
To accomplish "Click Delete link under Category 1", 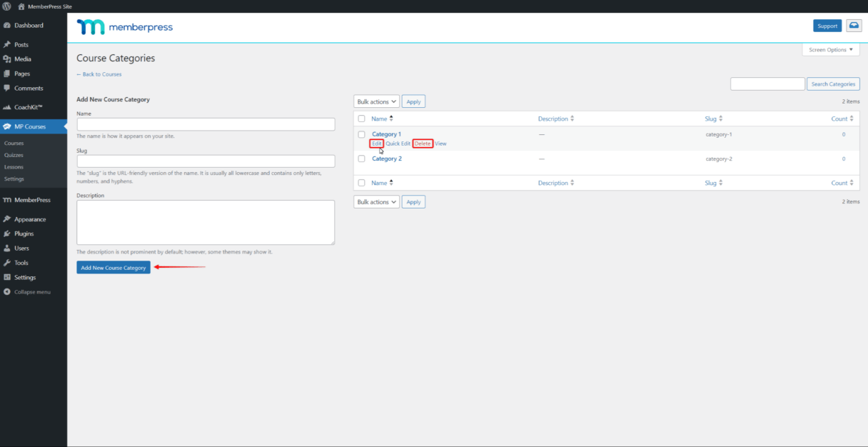I will pyautogui.click(x=423, y=144).
